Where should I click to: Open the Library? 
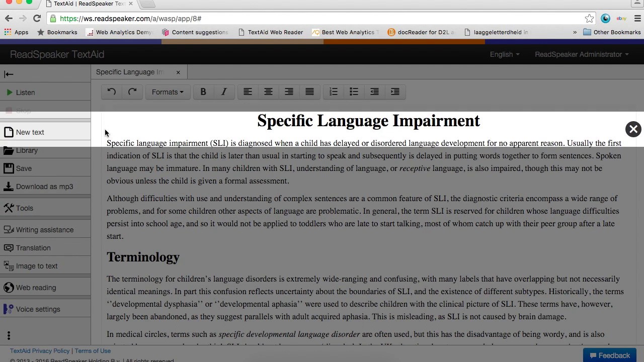click(x=45, y=150)
